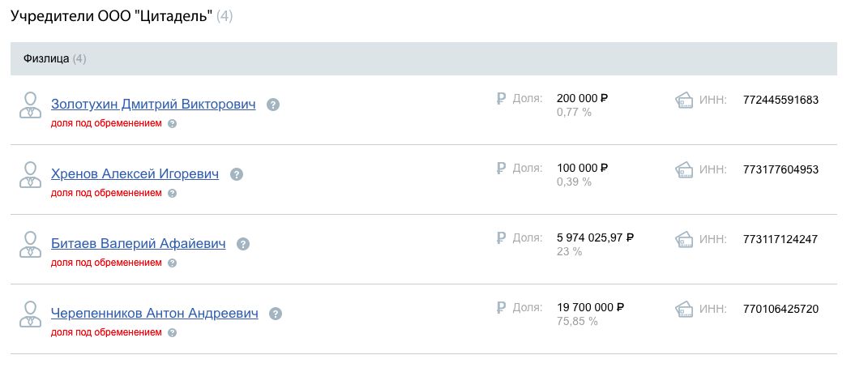This screenshot has height=372, width=868.
Task: Click the ruble icon in Хренов's share row
Action: 501,169
